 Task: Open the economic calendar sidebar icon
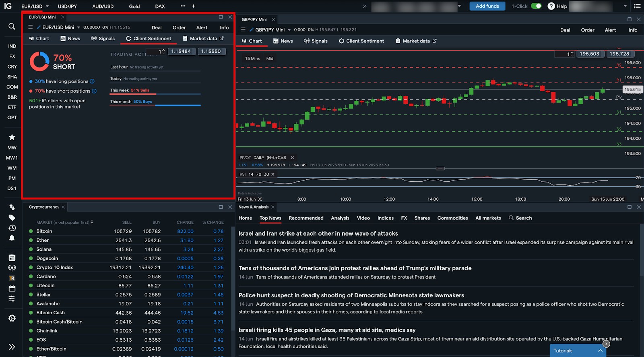(12, 289)
